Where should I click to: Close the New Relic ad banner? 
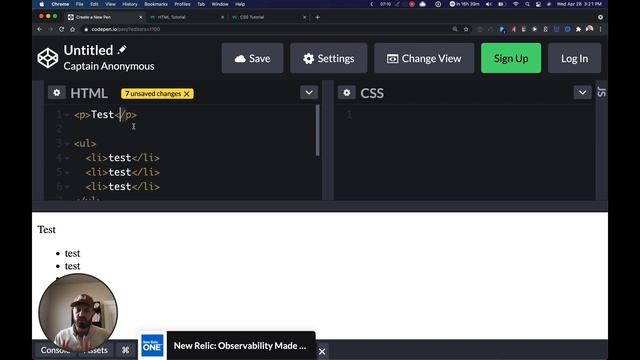click(322, 351)
